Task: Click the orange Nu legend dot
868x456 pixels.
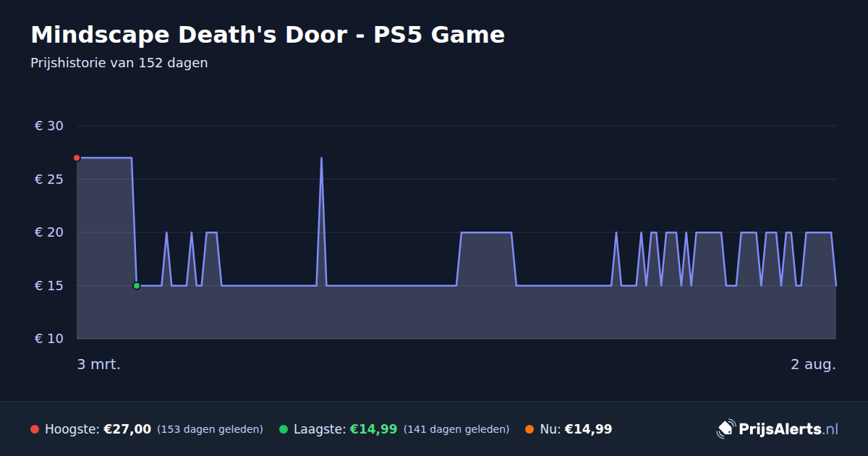Action: (529, 429)
